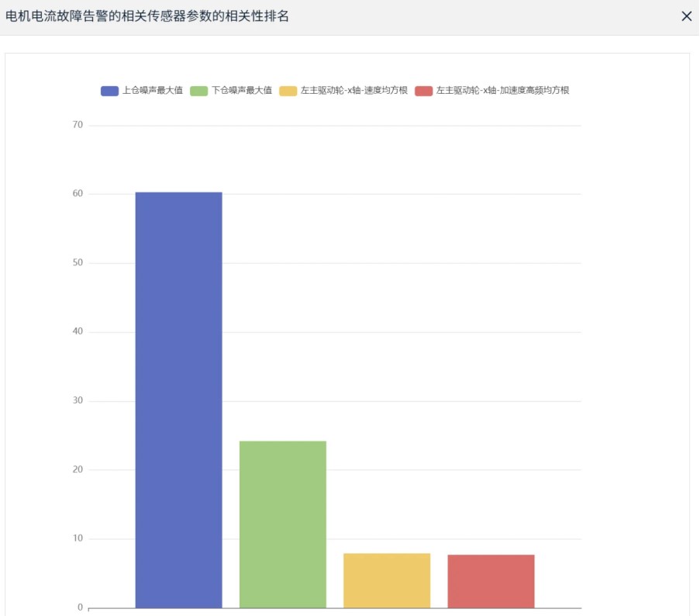Image resolution: width=700 pixels, height=616 pixels.
Task: Toggle the 上仓噪声最大值 legend text label
Action: pyautogui.click(x=152, y=91)
